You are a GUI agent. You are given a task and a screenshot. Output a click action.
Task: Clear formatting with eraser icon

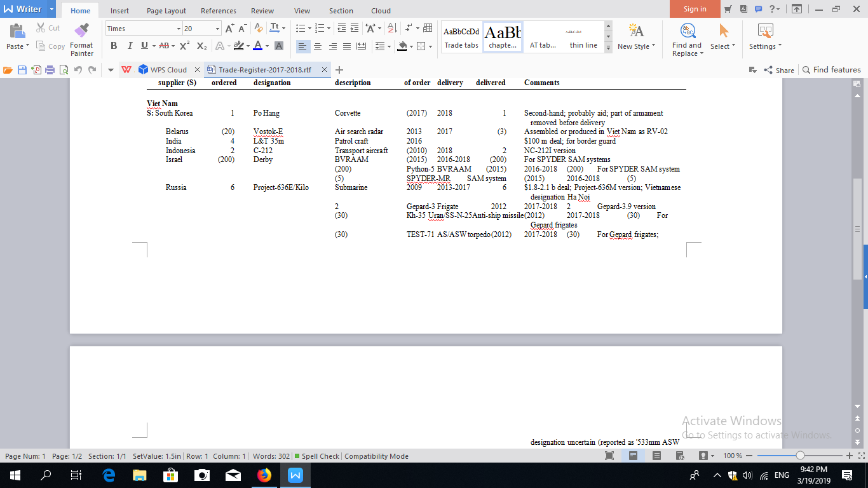(x=257, y=29)
